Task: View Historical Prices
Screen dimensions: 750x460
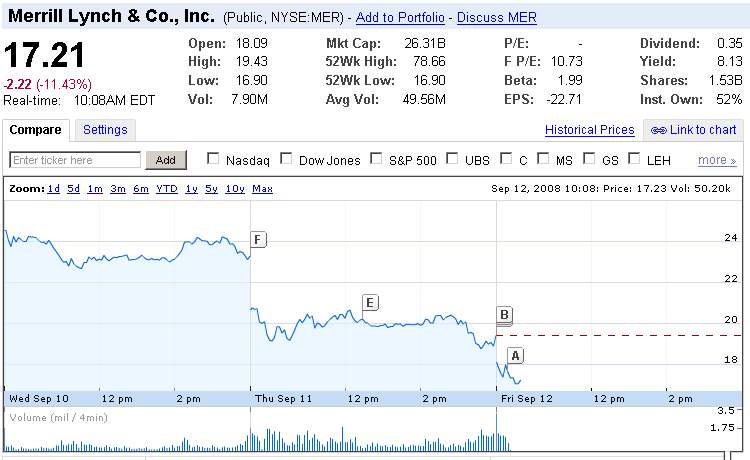Action: [x=589, y=130]
